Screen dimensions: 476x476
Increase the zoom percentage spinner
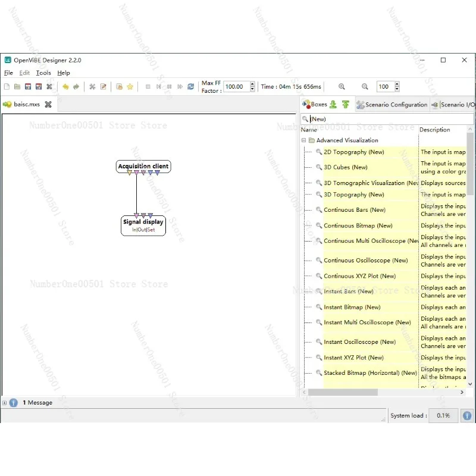tap(397, 84)
